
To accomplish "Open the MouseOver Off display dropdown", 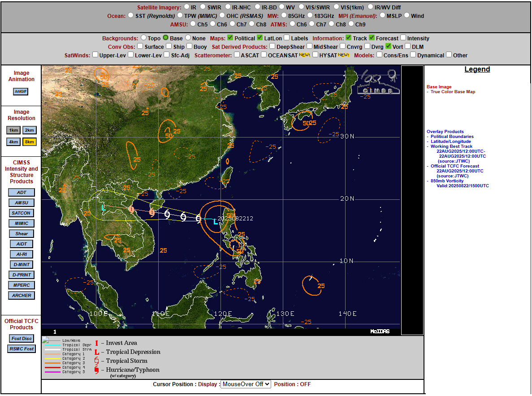I will (246, 384).
